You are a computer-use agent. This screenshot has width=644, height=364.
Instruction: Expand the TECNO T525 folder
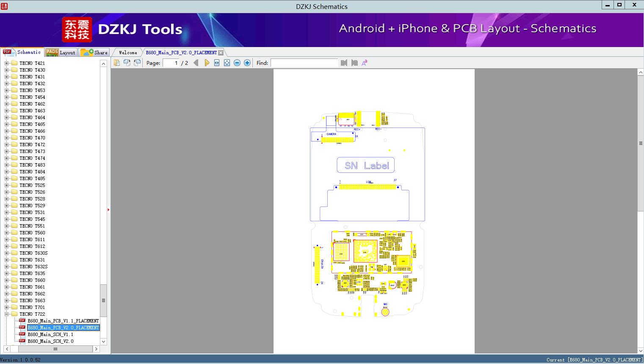6,185
